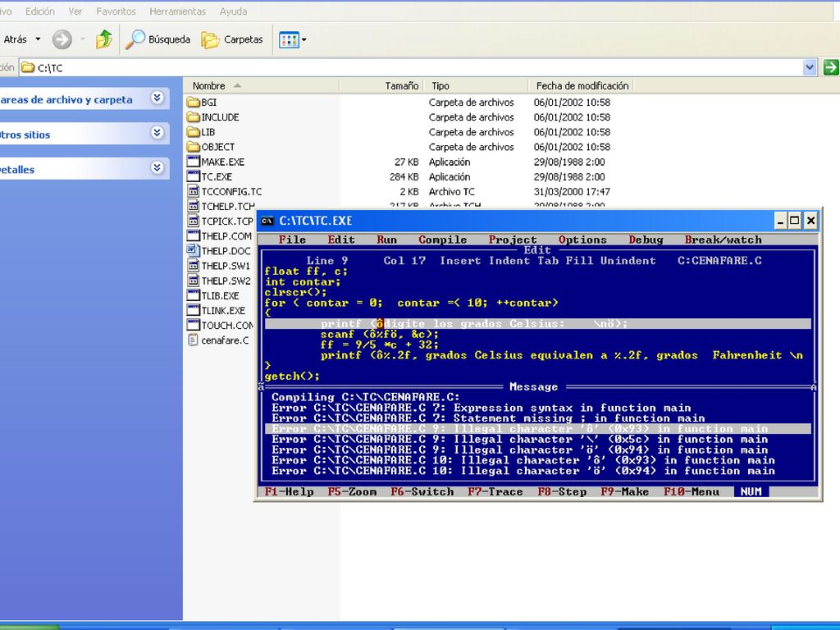Open the Compile menu in Turbo C

tap(442, 240)
